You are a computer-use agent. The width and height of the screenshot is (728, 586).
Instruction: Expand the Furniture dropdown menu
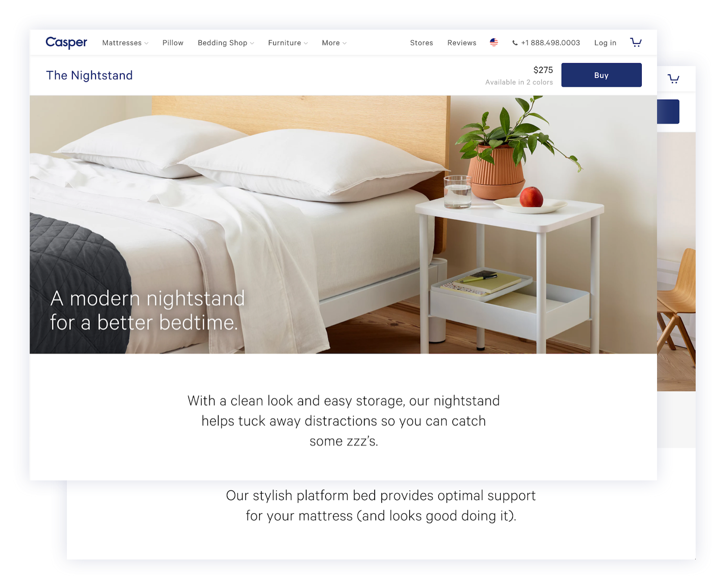(x=288, y=43)
